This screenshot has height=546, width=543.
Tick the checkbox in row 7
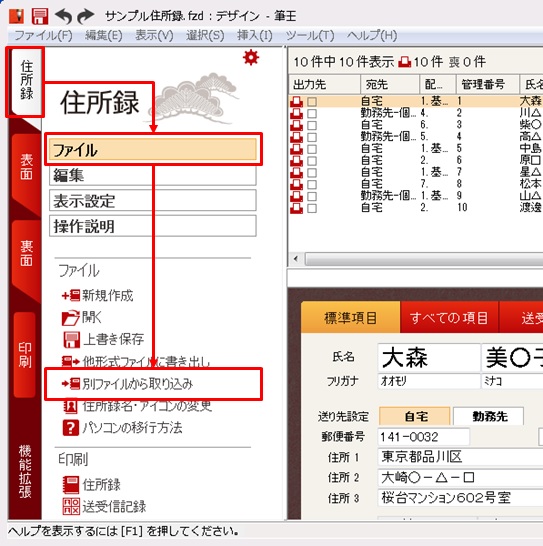[x=312, y=173]
